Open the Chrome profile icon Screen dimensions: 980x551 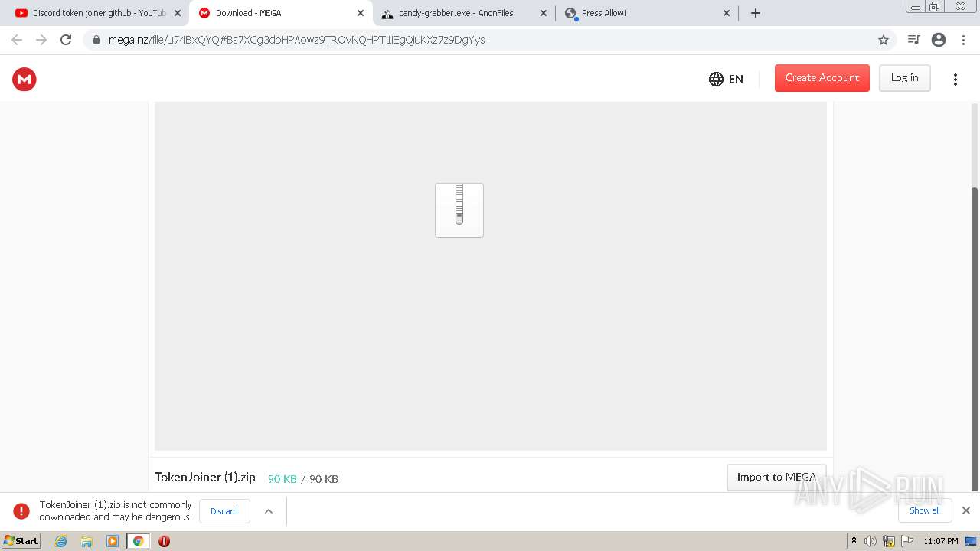939,40
